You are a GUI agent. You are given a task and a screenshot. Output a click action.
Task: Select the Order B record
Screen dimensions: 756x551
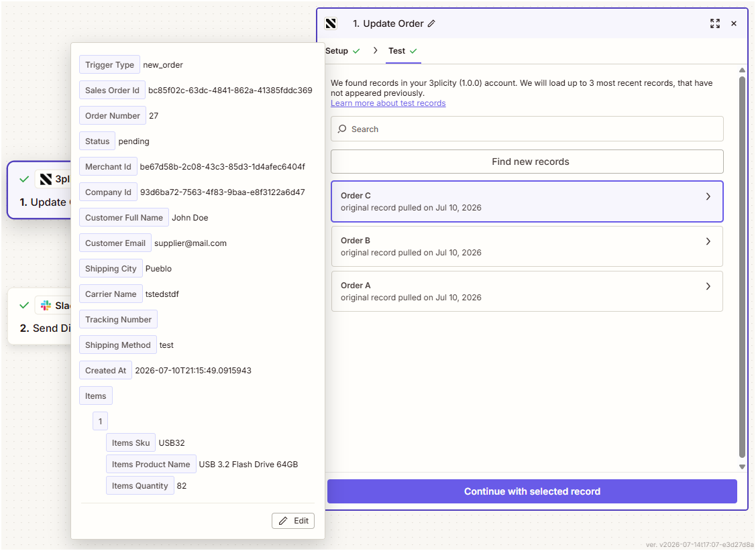point(527,247)
